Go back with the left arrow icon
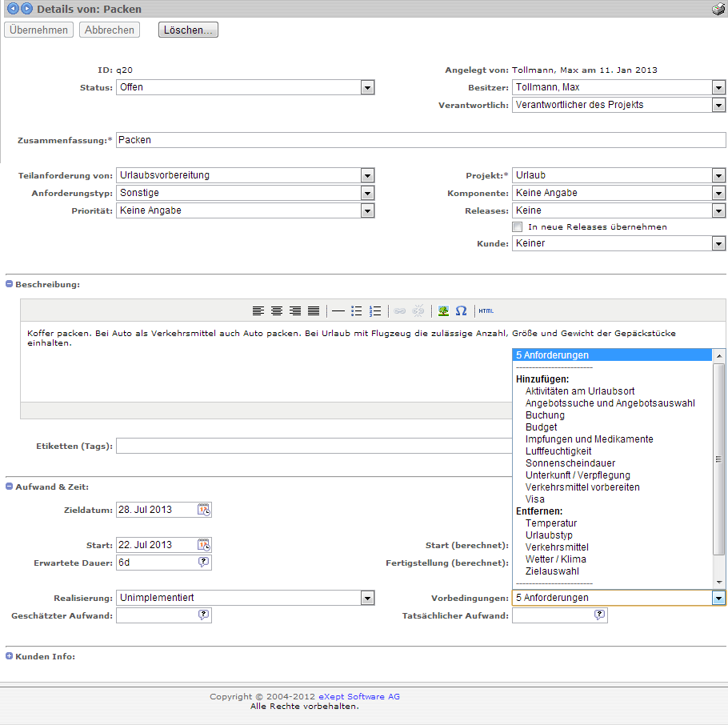Viewport: 728px width, 725px height. click(x=13, y=10)
